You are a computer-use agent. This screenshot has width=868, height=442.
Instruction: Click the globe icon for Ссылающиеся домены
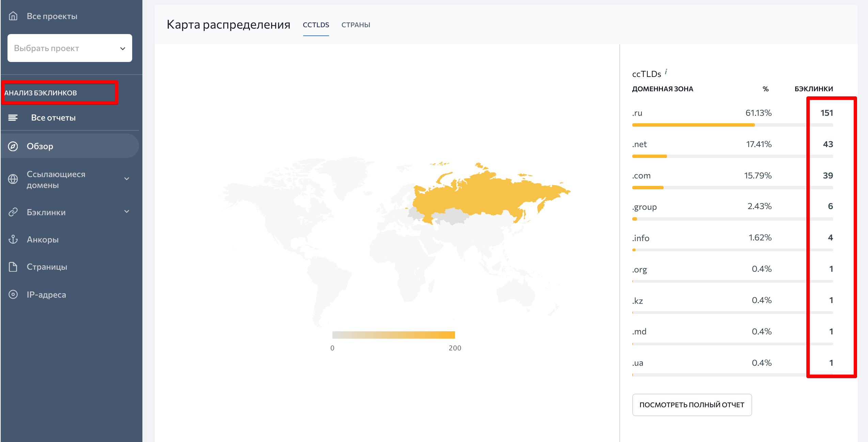[13, 179]
